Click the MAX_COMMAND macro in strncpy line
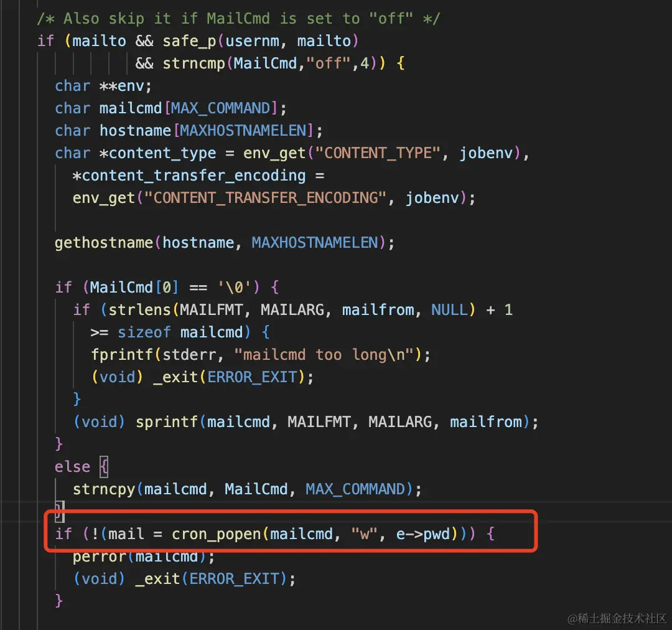This screenshot has height=630, width=672. (x=355, y=489)
